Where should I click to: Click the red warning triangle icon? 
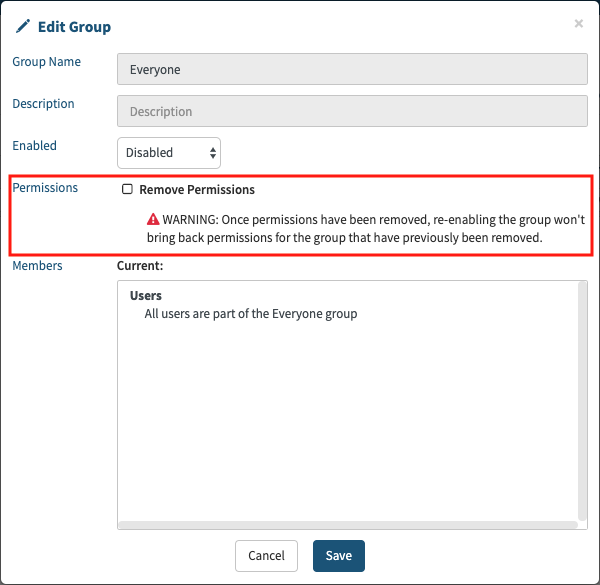(153, 219)
